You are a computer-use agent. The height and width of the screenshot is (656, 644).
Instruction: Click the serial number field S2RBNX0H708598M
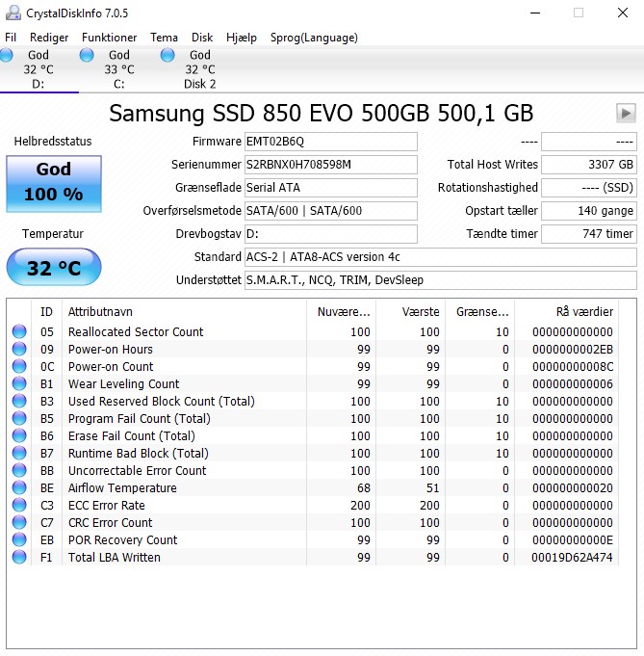(331, 165)
